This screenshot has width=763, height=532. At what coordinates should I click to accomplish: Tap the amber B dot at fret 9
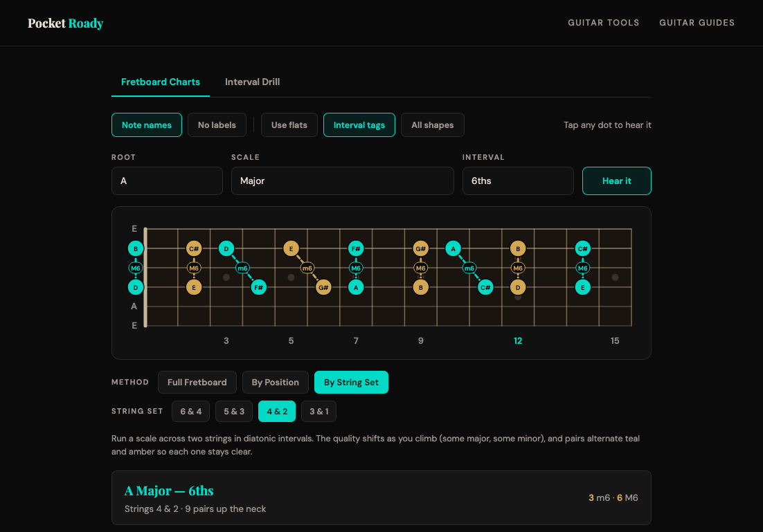coord(420,287)
